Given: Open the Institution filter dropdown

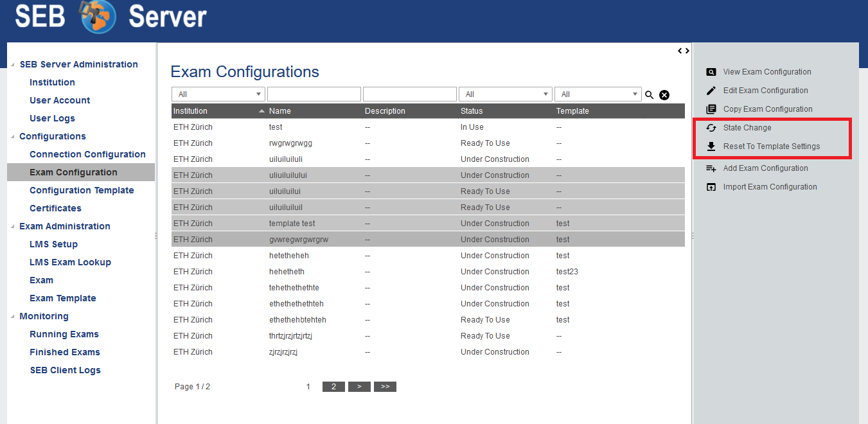Looking at the screenshot, I should click(x=218, y=94).
